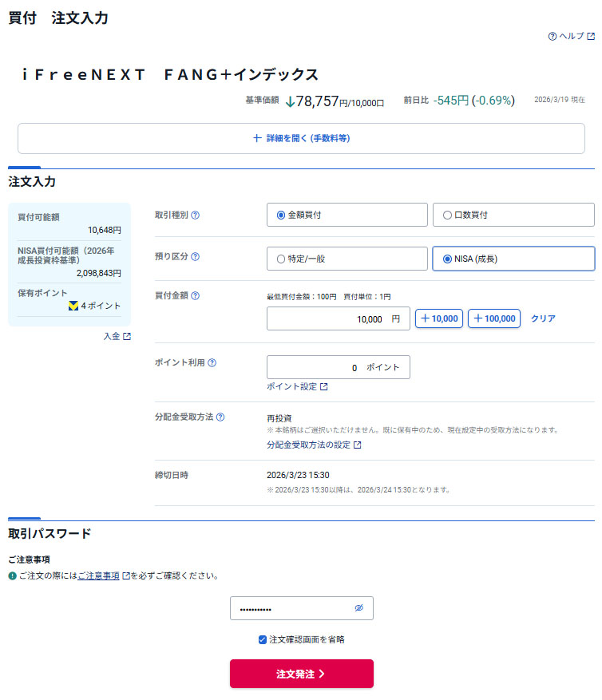Open the 入金 external link
The height and width of the screenshot is (700, 602).
[x=117, y=337]
